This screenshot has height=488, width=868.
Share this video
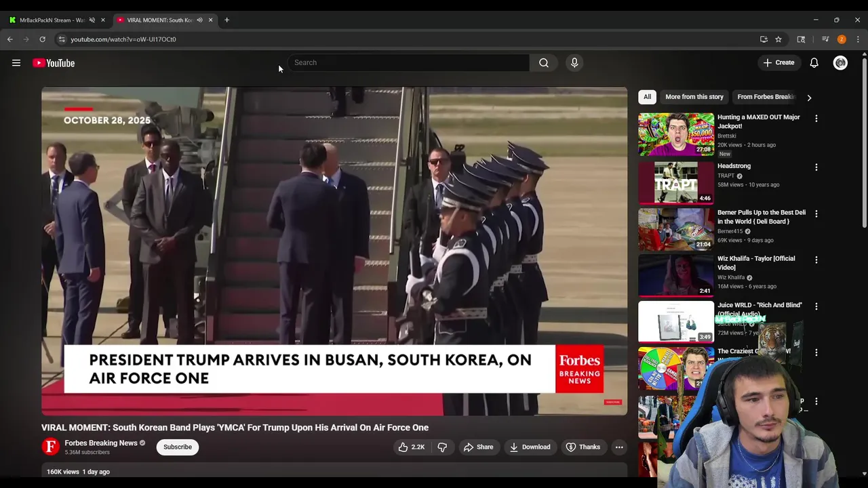tap(478, 447)
